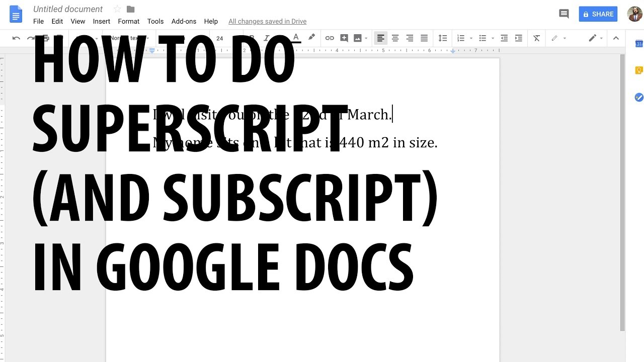The image size is (644, 362).
Task: Click the vertical scrollbar
Action: [x=623, y=193]
